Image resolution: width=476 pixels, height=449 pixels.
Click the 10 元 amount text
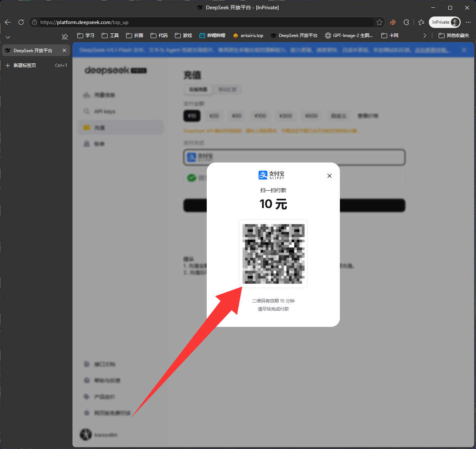tap(273, 204)
